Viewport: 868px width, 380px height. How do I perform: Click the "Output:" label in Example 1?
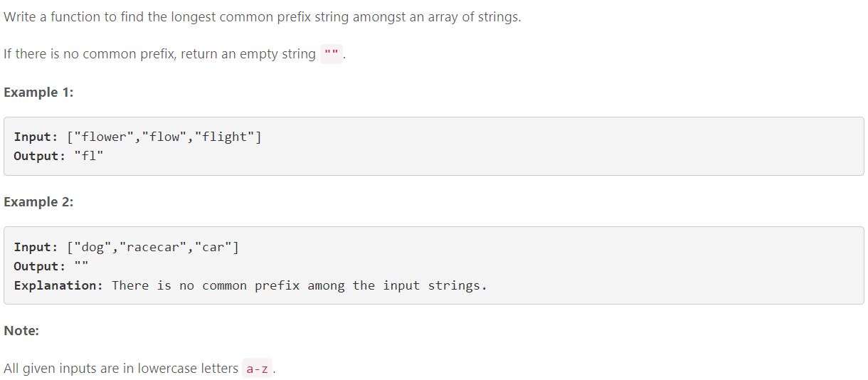(40, 156)
